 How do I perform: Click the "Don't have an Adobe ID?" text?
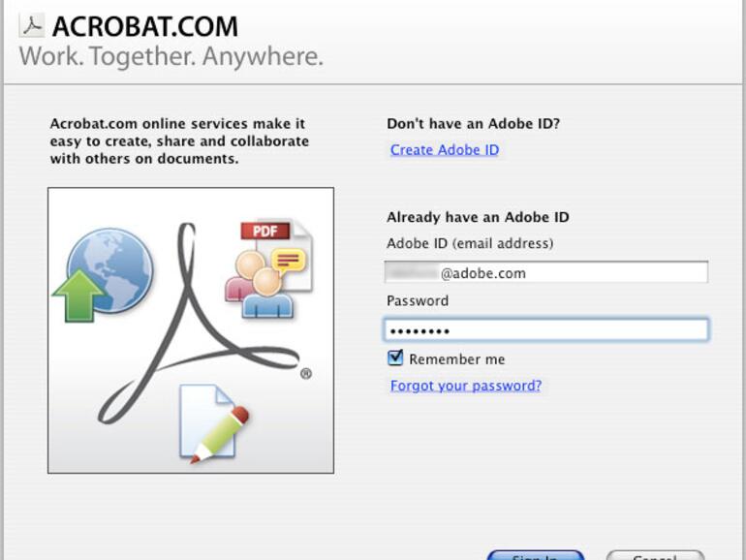pos(474,124)
